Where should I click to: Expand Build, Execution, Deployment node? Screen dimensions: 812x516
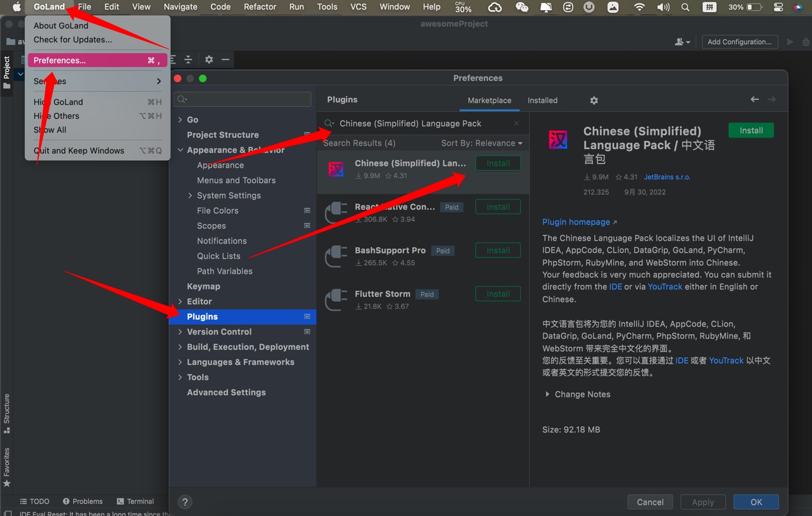coord(180,347)
